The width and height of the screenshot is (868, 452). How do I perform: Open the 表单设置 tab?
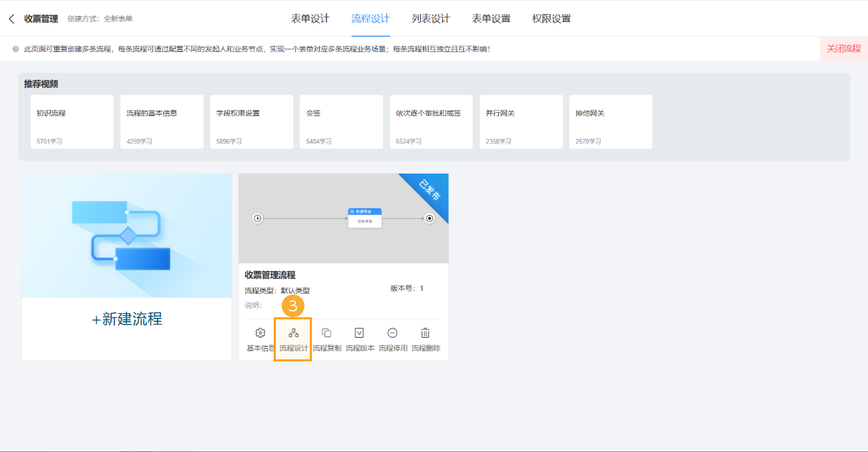492,18
